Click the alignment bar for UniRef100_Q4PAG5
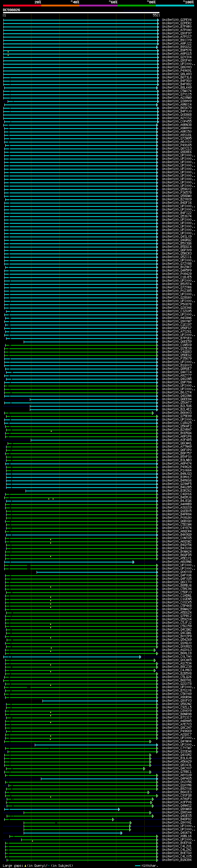The width and height of the screenshot is (197, 868). tap(99, 779)
